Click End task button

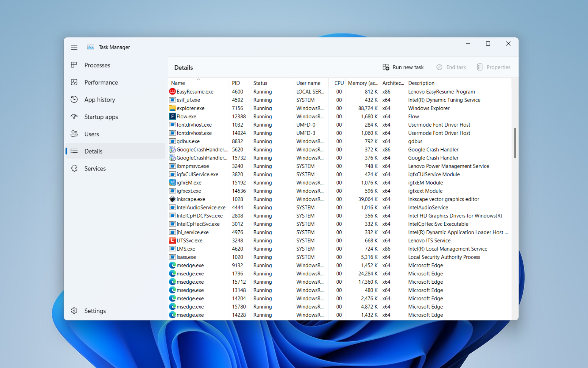coord(452,67)
